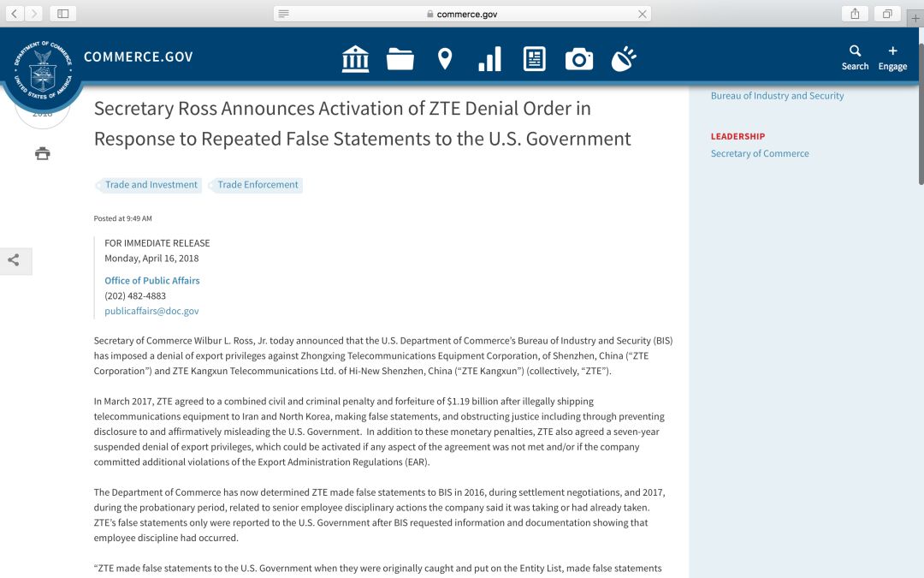Click the 'Posted at 9:49 AM' text
Viewport: 924px width, 578px height.
122,218
